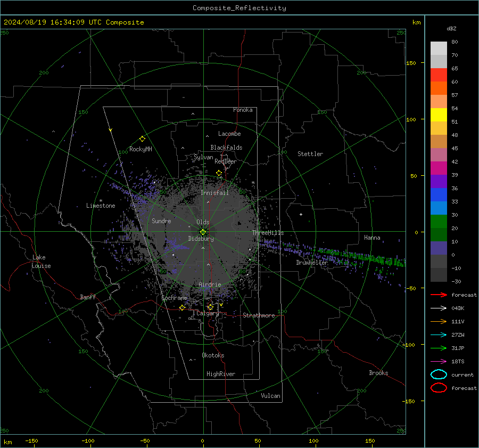Image resolution: width=479 pixels, height=448 pixels.
Task: Click the dBZ legend heading
Action: tap(451, 29)
